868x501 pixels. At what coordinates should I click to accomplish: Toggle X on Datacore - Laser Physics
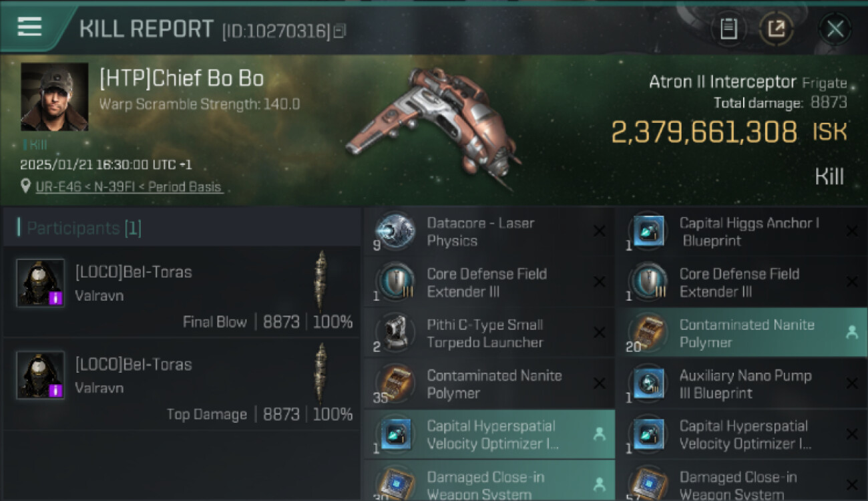[600, 231]
